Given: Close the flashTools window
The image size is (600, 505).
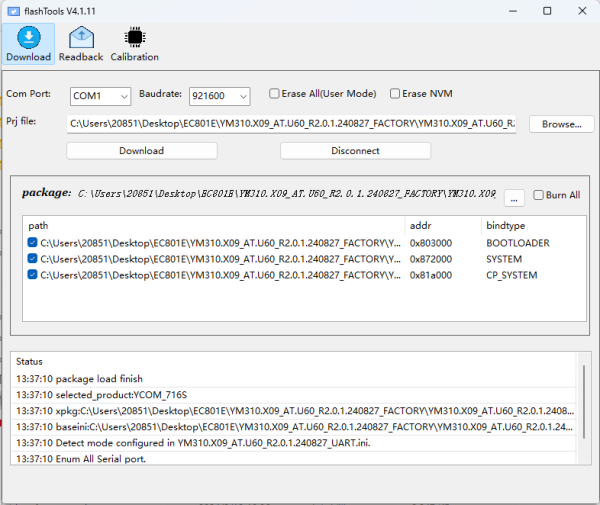Looking at the screenshot, I should [582, 11].
